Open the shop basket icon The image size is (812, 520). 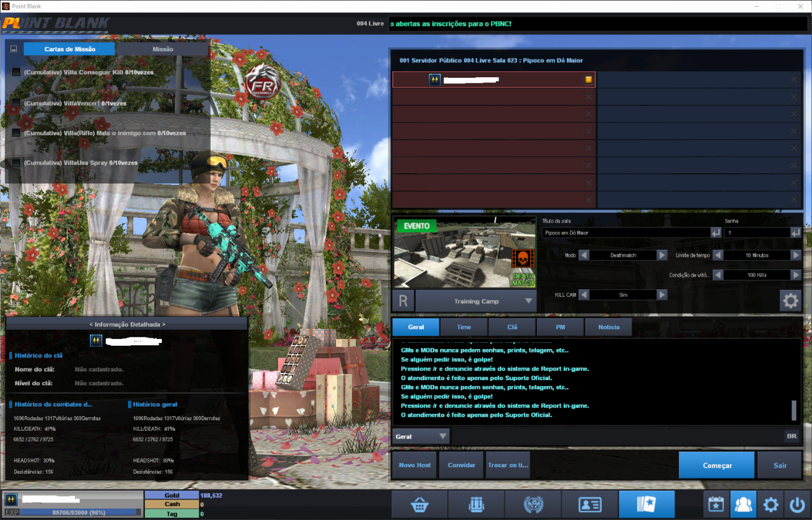pyautogui.click(x=420, y=504)
